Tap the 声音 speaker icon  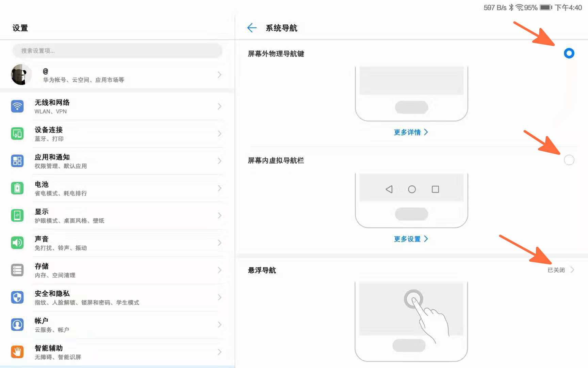click(x=17, y=243)
